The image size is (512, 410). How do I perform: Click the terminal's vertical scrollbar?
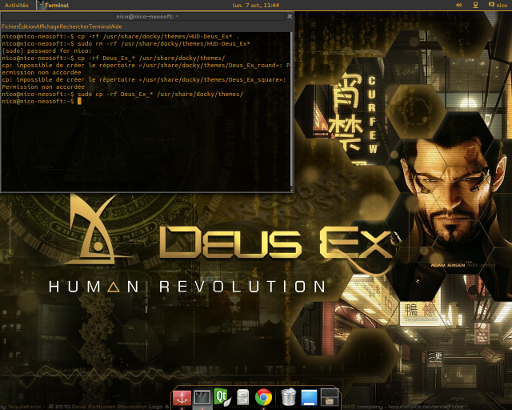291,111
